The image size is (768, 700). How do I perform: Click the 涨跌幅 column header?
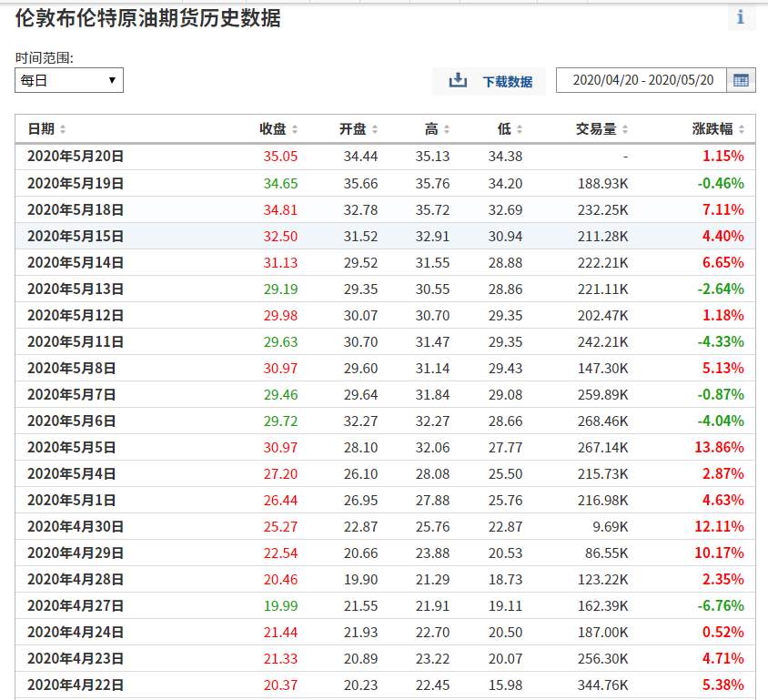(x=712, y=129)
